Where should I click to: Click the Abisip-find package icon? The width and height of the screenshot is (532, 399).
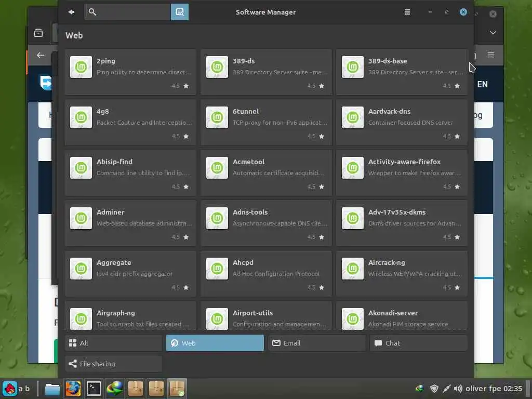click(x=81, y=168)
